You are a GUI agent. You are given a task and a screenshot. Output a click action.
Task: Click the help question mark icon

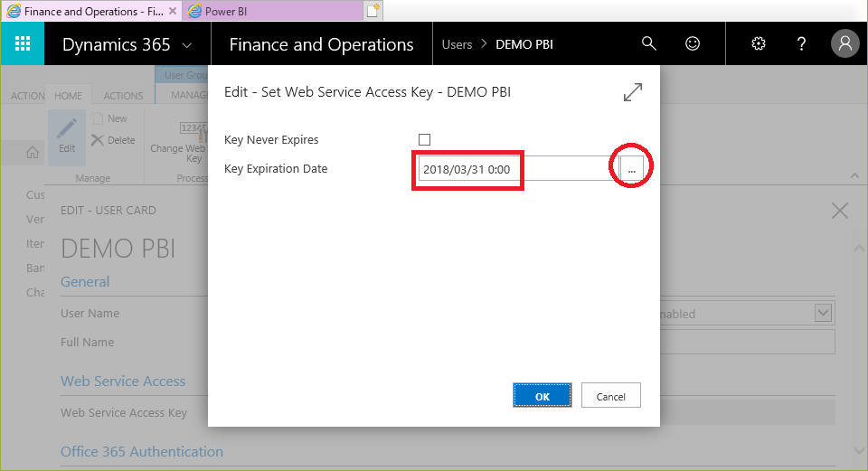click(802, 43)
